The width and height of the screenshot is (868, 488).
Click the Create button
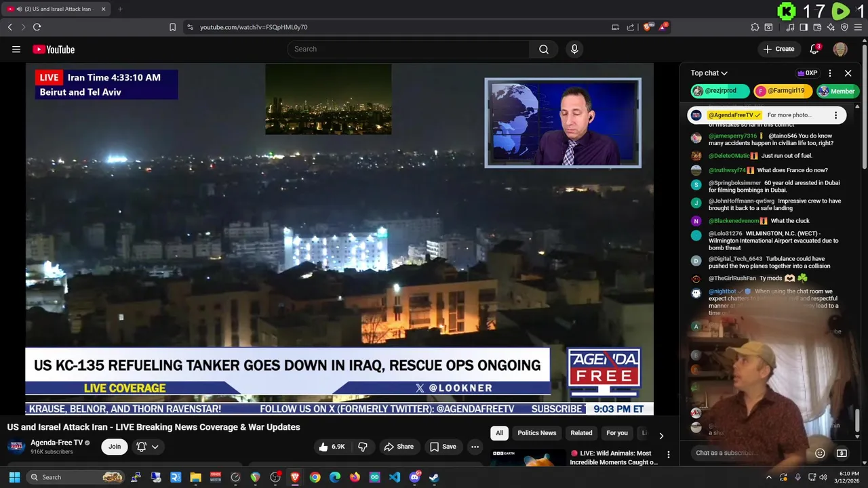tap(778, 49)
